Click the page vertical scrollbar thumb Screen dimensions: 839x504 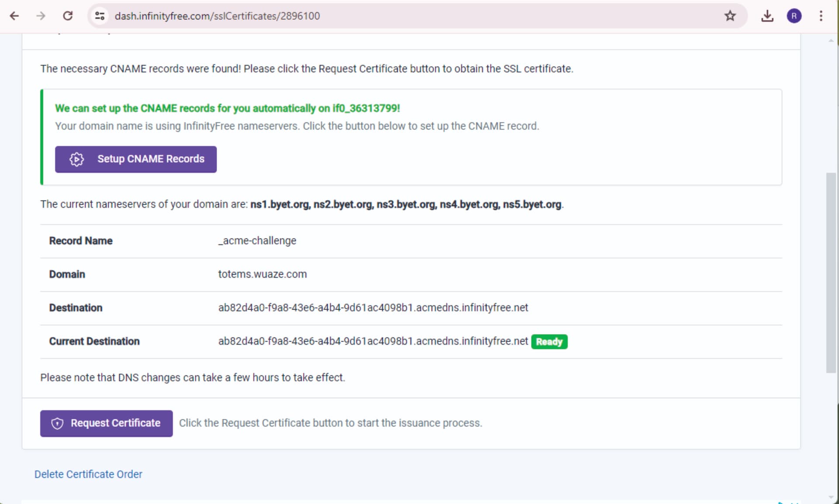click(831, 273)
